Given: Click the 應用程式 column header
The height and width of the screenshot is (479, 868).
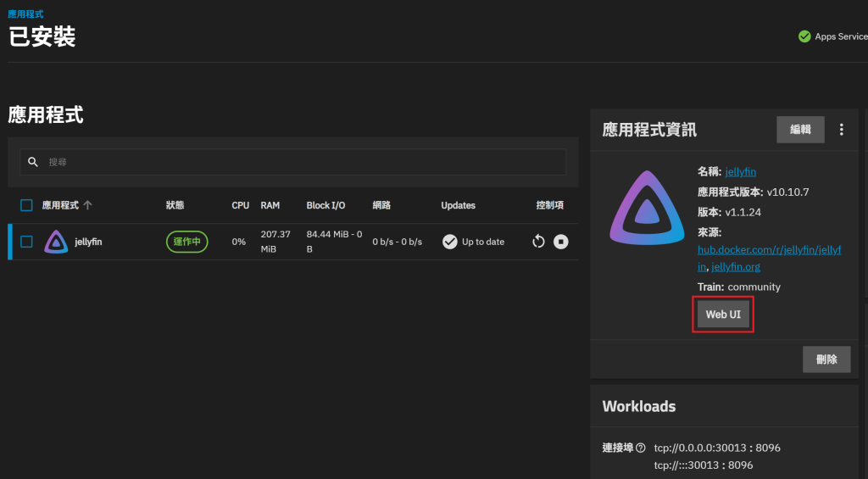Looking at the screenshot, I should pos(60,205).
